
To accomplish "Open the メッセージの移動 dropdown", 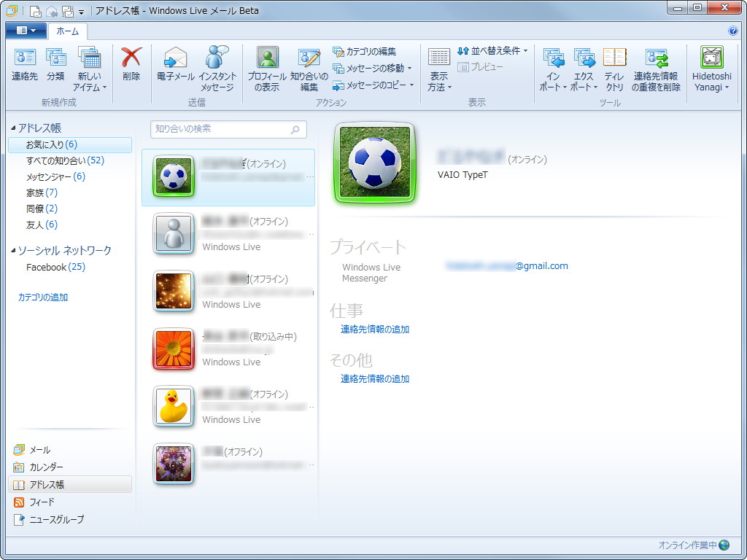I will pyautogui.click(x=372, y=69).
